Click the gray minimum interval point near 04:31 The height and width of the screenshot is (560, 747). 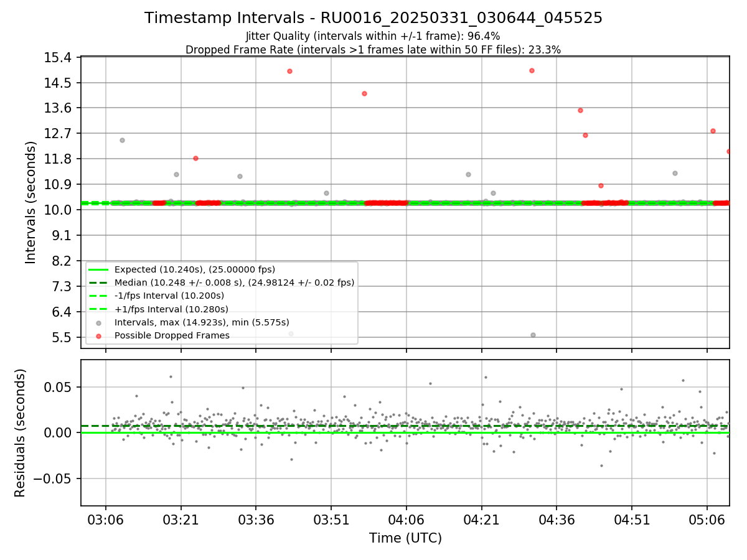[533, 335]
